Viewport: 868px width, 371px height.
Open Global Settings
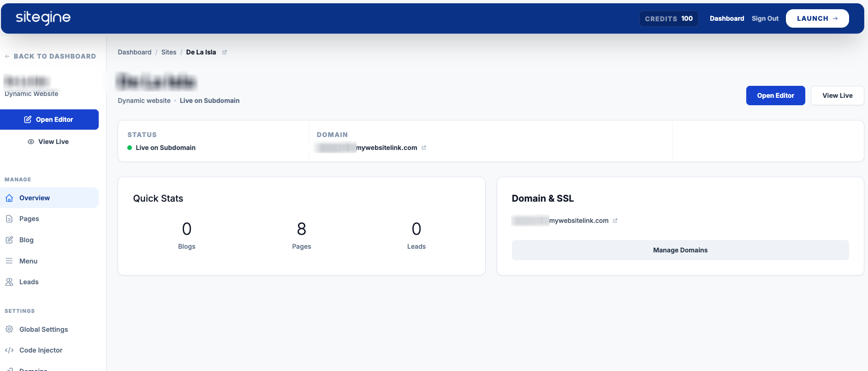(49, 329)
